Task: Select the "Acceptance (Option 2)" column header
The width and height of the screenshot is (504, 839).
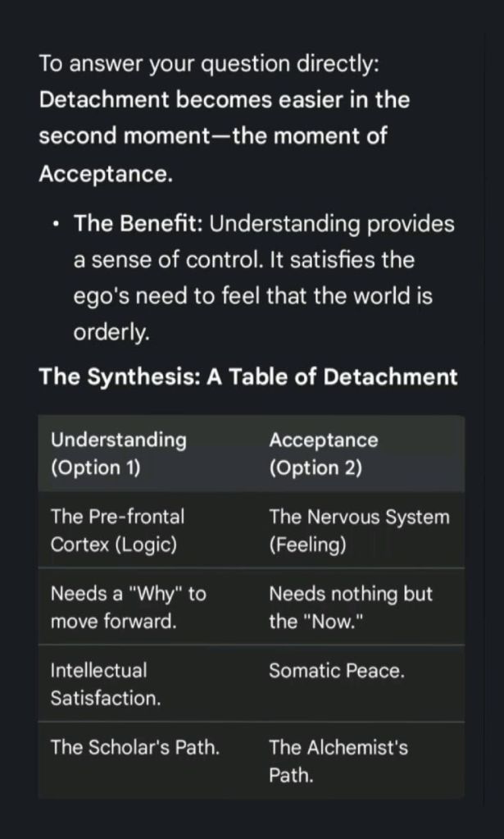Action: [x=323, y=454]
